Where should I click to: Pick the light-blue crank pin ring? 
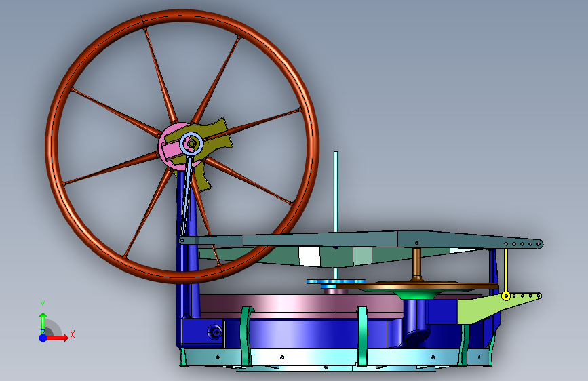[192, 143]
